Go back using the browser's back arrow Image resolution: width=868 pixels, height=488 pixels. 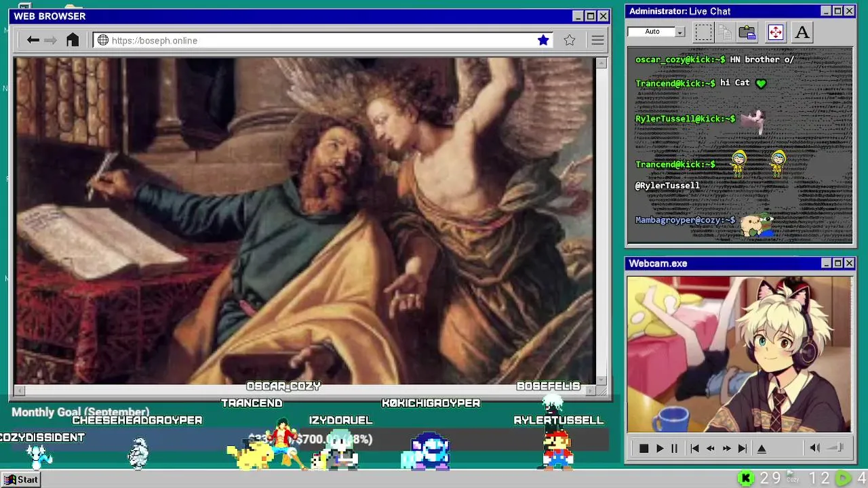pyautogui.click(x=33, y=40)
